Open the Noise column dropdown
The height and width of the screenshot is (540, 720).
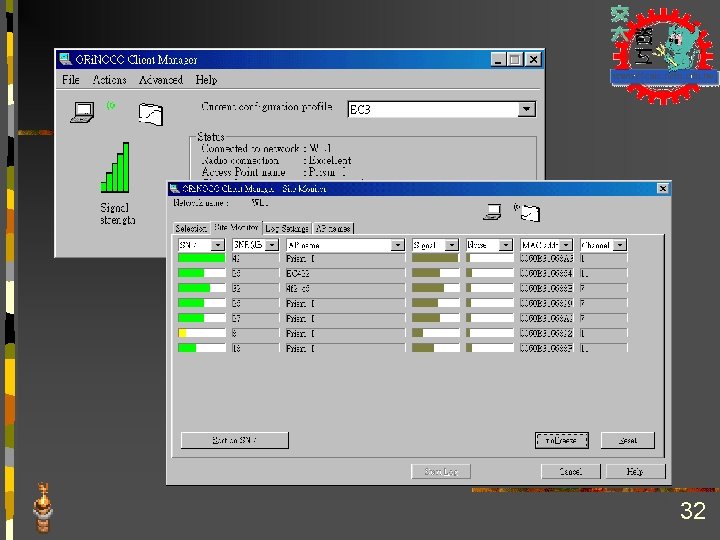tap(506, 245)
